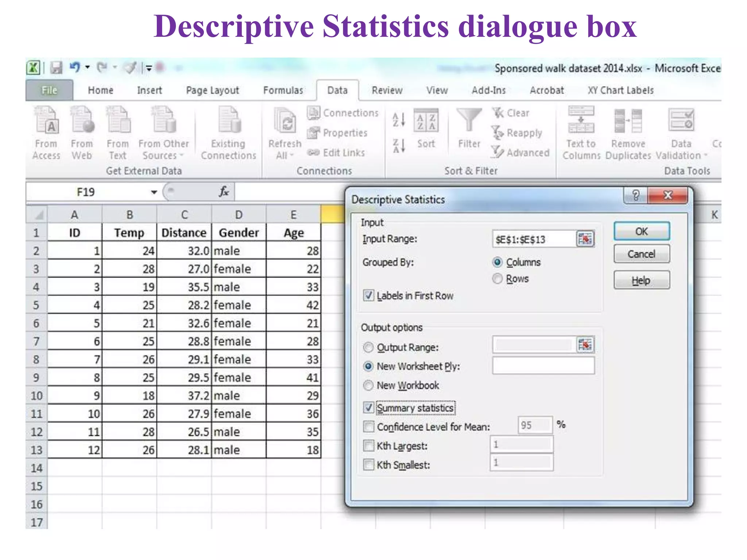Screen dimensions: 747x560
Task: Click the From Web icon
Action: (82, 120)
